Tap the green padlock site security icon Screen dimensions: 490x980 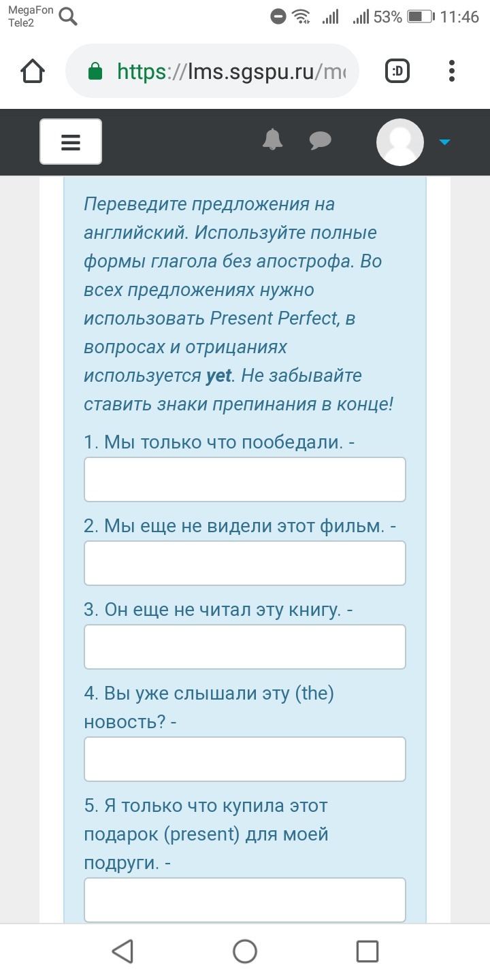click(x=95, y=71)
